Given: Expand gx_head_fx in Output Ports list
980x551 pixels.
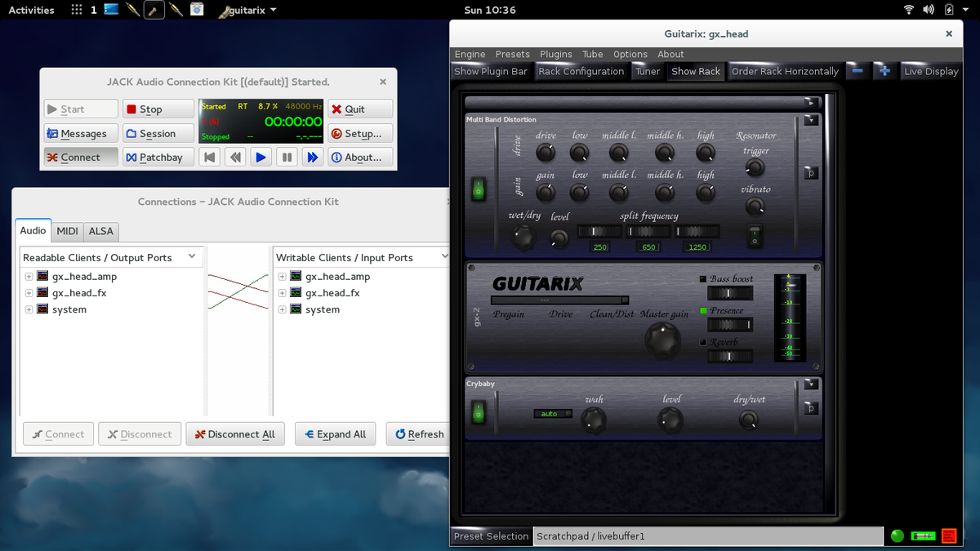Looking at the screenshot, I should click(29, 293).
